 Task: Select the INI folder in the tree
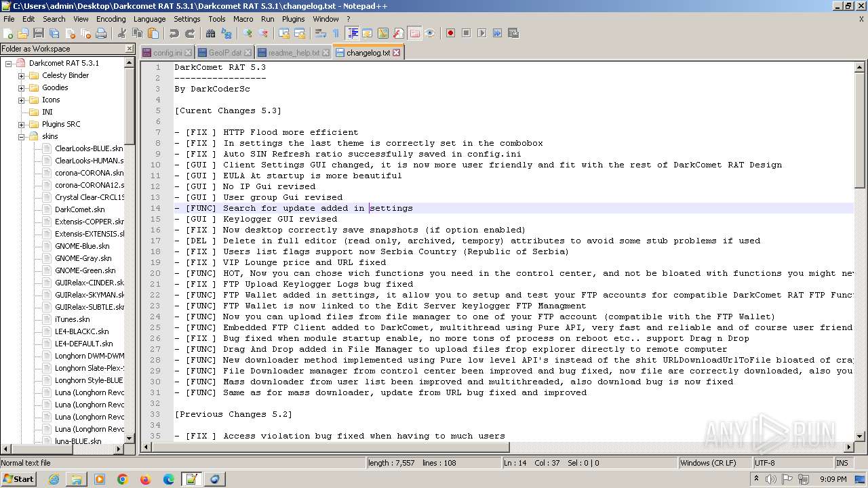tap(47, 112)
